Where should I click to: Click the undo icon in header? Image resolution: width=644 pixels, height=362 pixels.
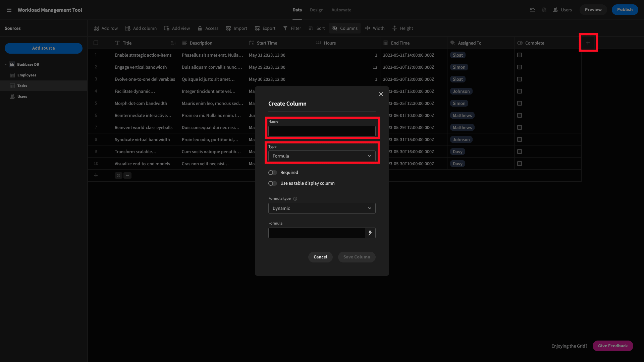point(532,10)
